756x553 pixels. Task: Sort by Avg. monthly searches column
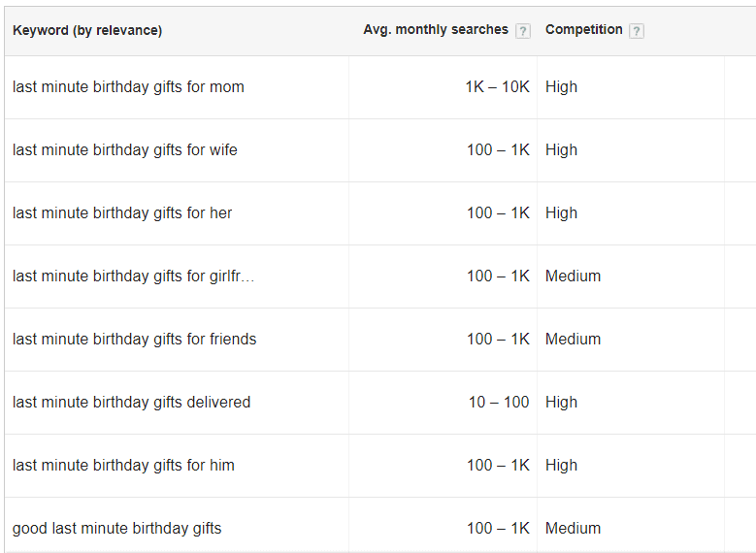click(436, 30)
